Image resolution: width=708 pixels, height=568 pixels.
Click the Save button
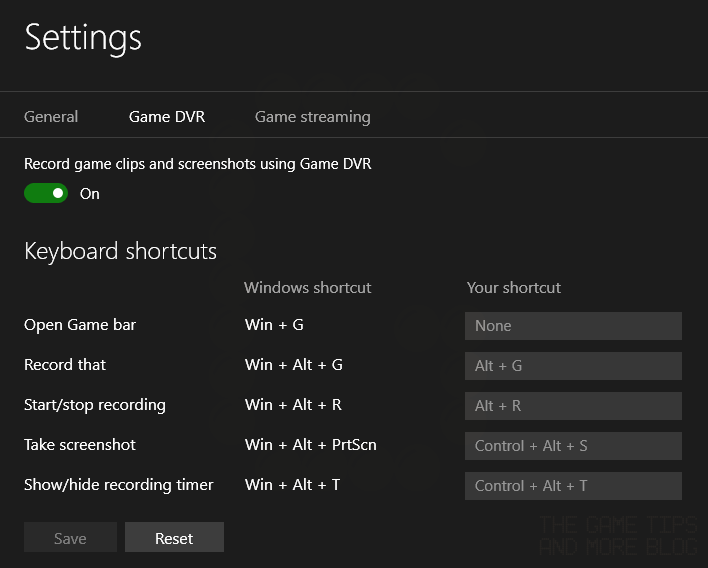click(70, 537)
